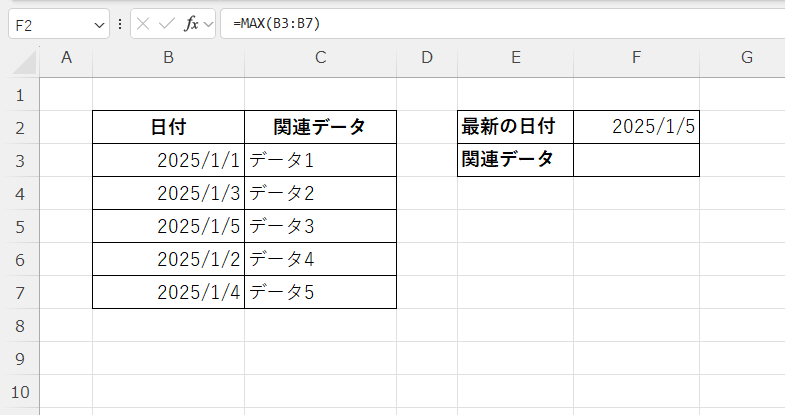Select the 最新の日付 label cell

tap(515, 127)
